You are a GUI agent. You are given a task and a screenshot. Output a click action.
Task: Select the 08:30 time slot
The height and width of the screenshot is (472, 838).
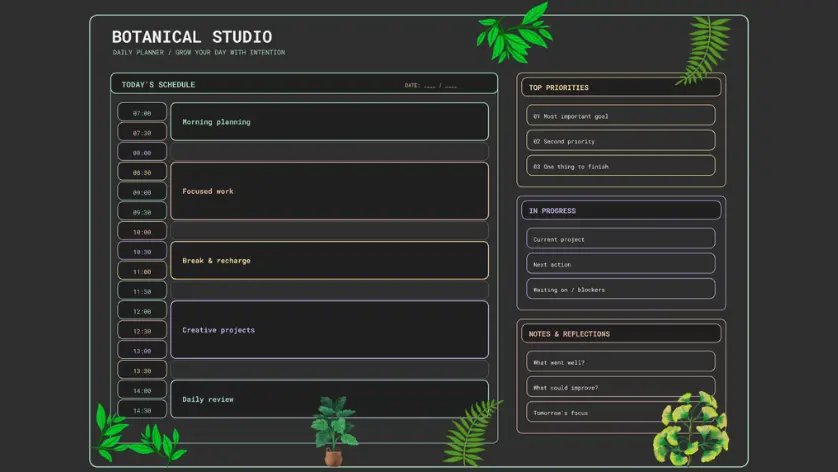click(142, 172)
